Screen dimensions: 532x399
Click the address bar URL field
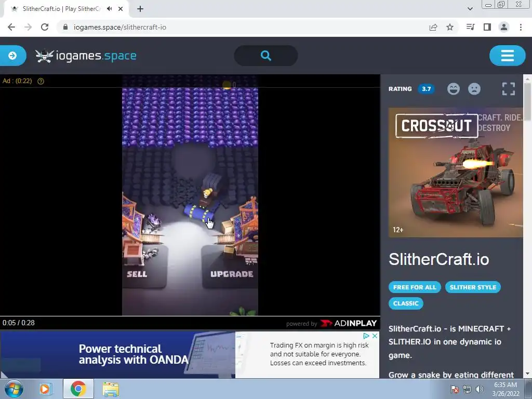[241, 27]
